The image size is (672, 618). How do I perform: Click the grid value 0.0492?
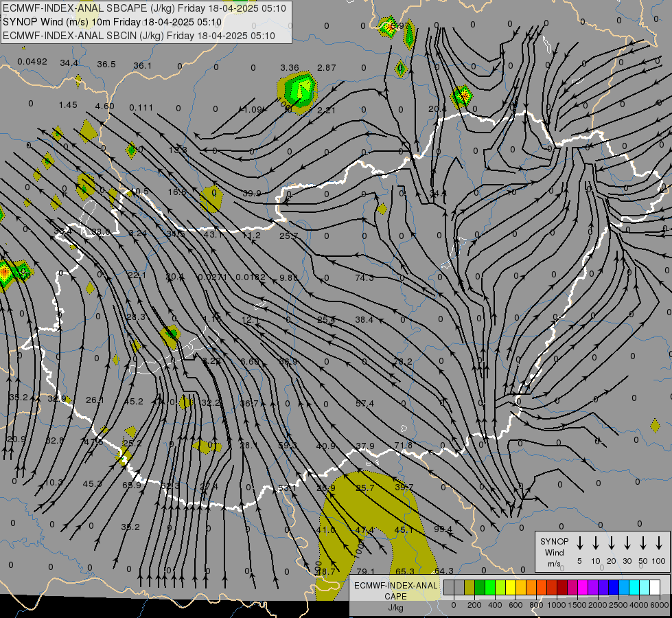coord(32,62)
